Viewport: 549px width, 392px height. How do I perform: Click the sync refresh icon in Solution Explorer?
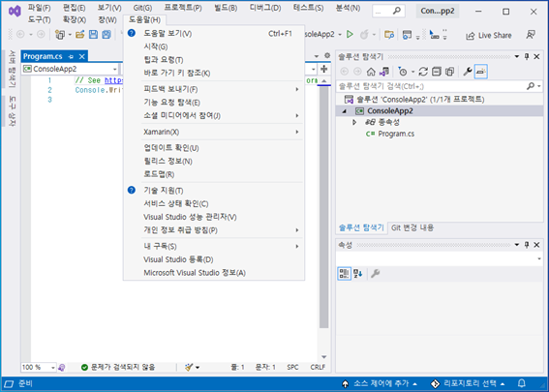423,72
